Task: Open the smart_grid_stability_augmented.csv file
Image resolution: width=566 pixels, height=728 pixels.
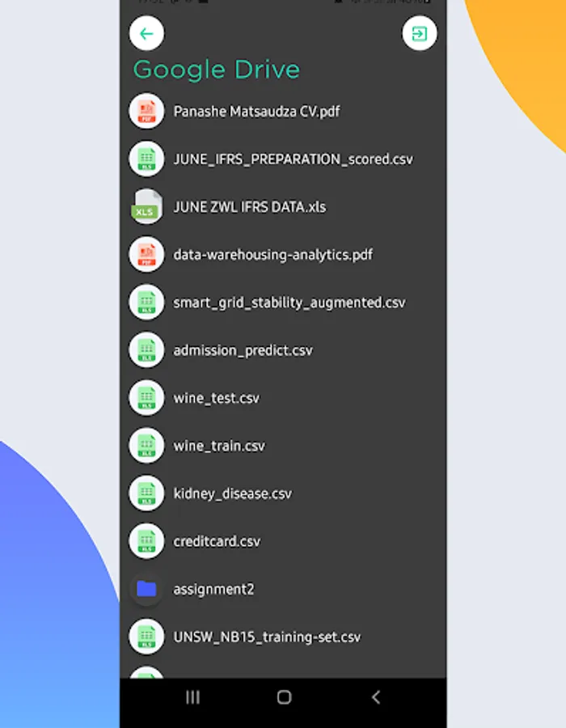Action: [283, 303]
